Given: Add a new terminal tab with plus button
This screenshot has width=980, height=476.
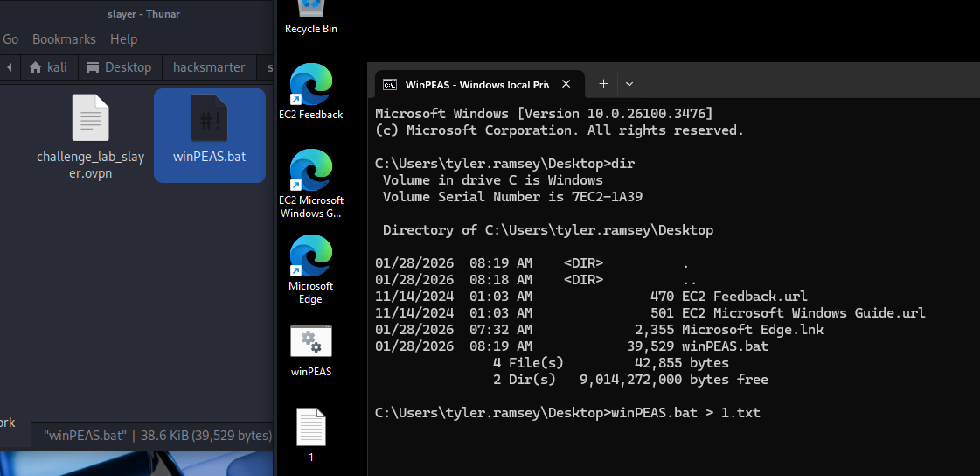Looking at the screenshot, I should (602, 84).
